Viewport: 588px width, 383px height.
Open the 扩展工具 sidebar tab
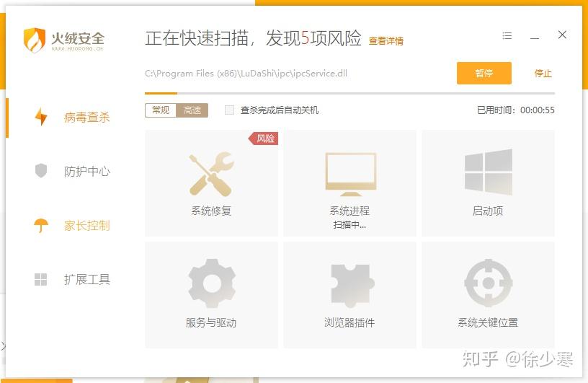71,279
